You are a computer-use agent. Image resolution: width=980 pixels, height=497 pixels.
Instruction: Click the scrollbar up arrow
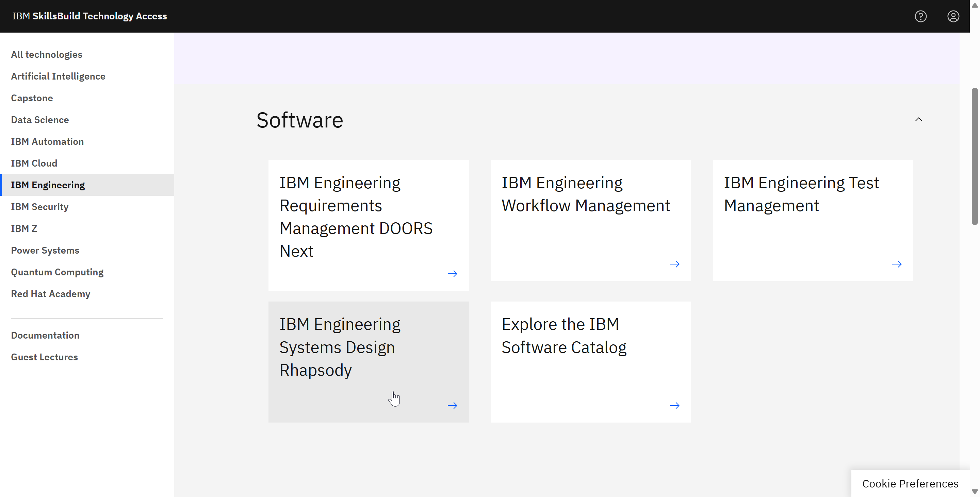click(975, 5)
